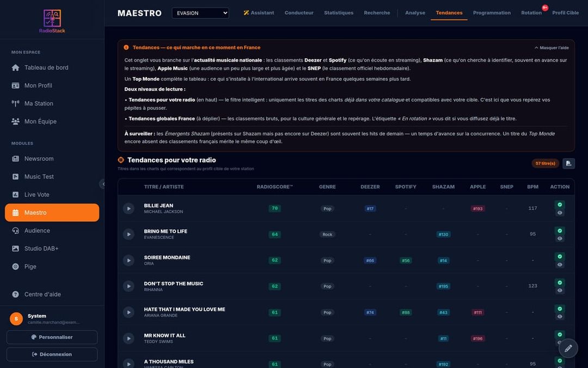This screenshot has height=368, width=588.
Task: Open Rotation tab with notification badge
Action: [x=531, y=13]
